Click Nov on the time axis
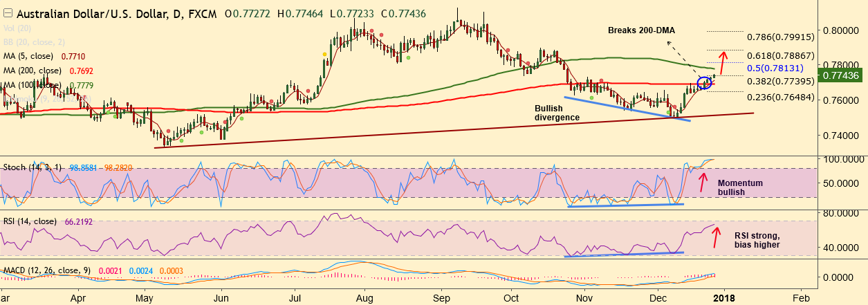 pyautogui.click(x=584, y=297)
